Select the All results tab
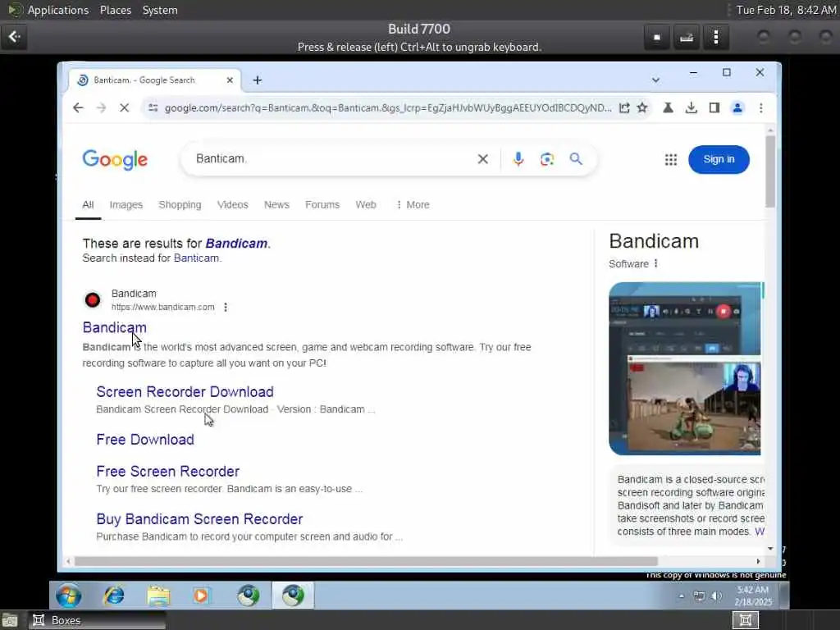 [88, 204]
